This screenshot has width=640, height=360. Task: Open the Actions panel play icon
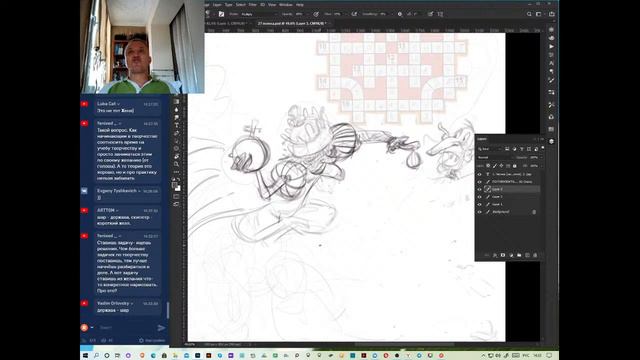tap(551, 47)
